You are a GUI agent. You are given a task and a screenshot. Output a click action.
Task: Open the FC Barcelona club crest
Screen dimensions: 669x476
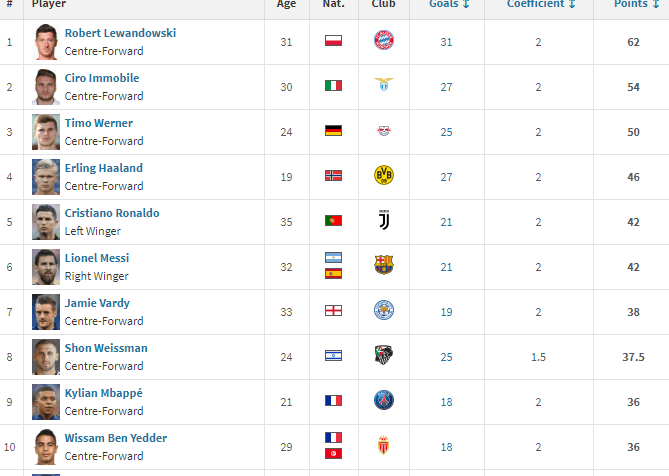point(384,266)
